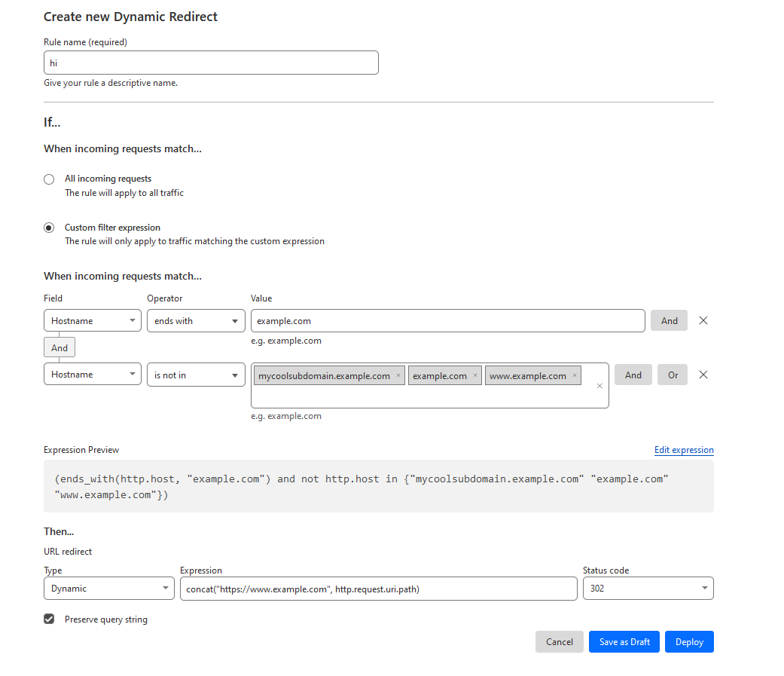Remove mycoolsubdomain.example.com tag with its x
This screenshot has height=676, width=784.
pyautogui.click(x=398, y=375)
